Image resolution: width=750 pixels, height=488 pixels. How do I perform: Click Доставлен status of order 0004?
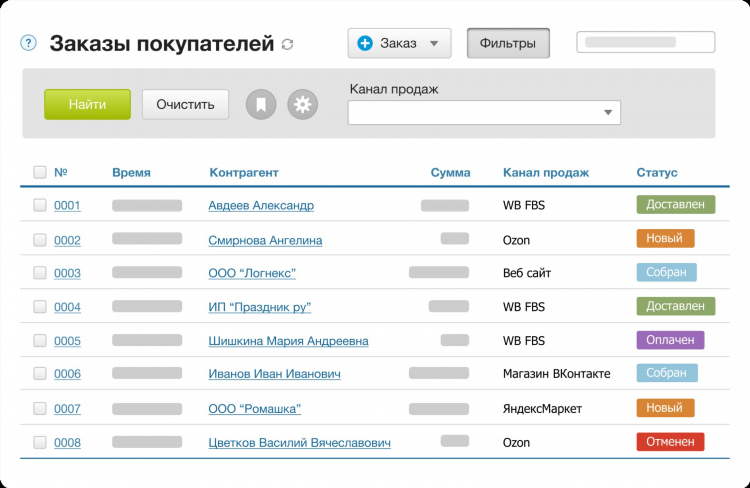(x=675, y=306)
